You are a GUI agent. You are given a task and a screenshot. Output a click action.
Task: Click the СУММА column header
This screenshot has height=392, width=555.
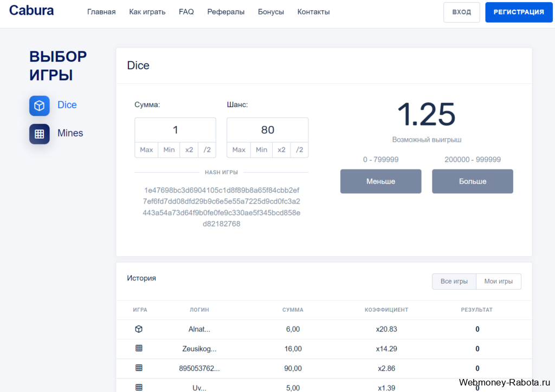[293, 310]
